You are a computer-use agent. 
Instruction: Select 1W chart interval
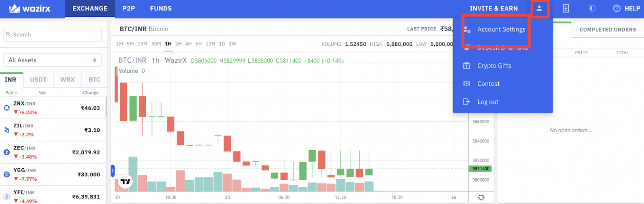(x=232, y=44)
